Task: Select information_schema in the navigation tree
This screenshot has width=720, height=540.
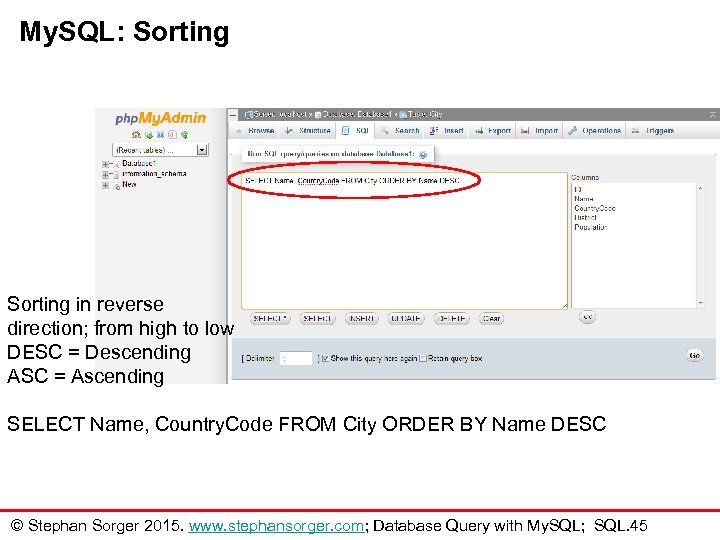Action: coord(154,174)
